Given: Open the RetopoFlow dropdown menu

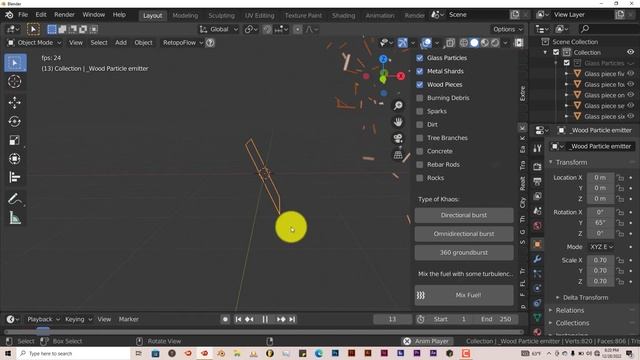Looking at the screenshot, I should click(182, 42).
